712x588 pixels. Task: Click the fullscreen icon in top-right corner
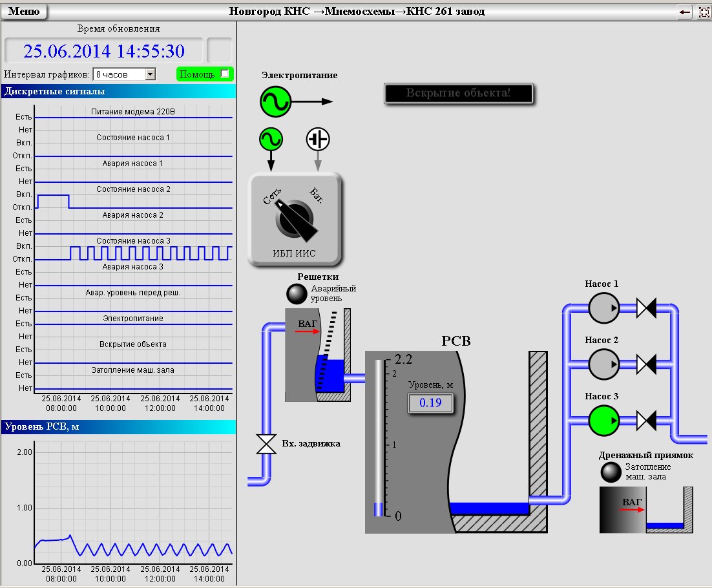(704, 12)
